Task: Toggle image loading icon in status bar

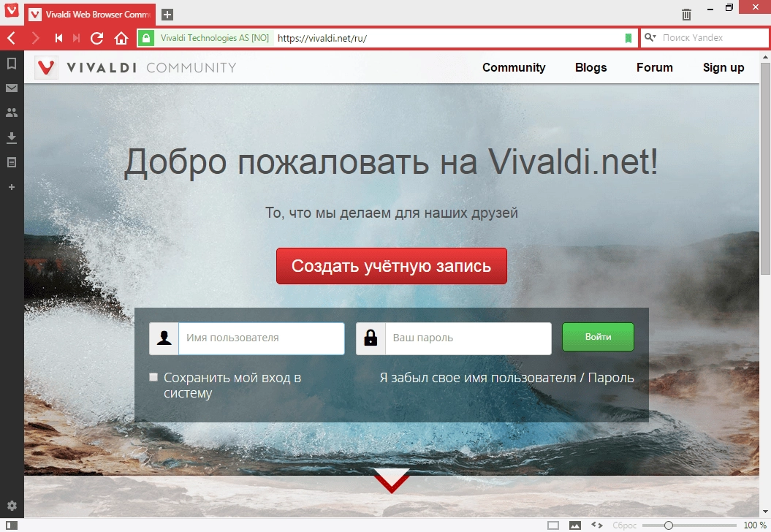Action: [575, 525]
